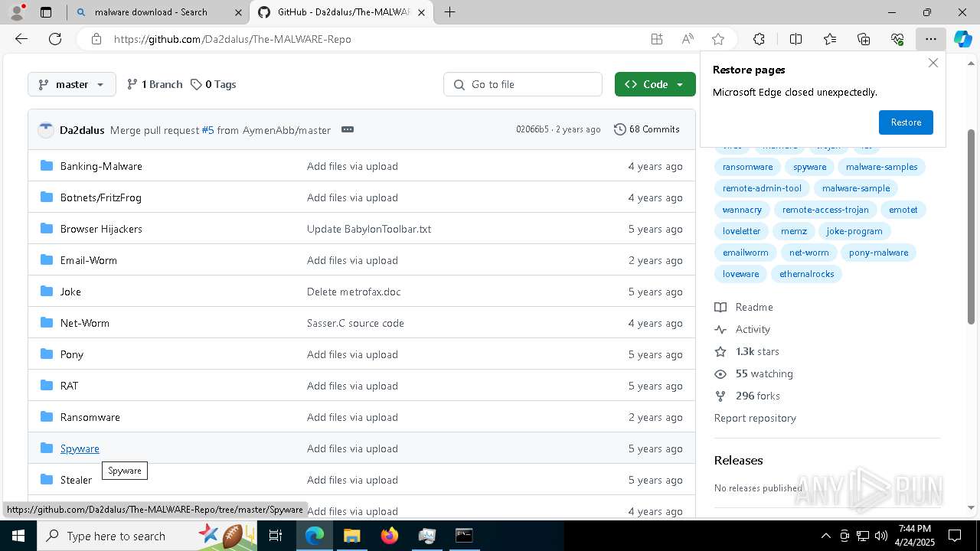This screenshot has width=980, height=551.
Task: Open the Copilot sidebar icon
Action: pos(962,39)
